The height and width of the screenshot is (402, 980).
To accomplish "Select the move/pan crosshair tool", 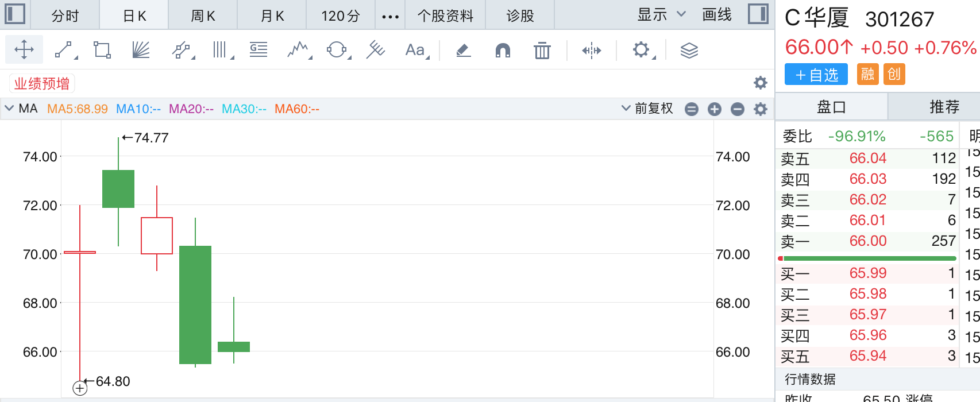I will 24,50.
